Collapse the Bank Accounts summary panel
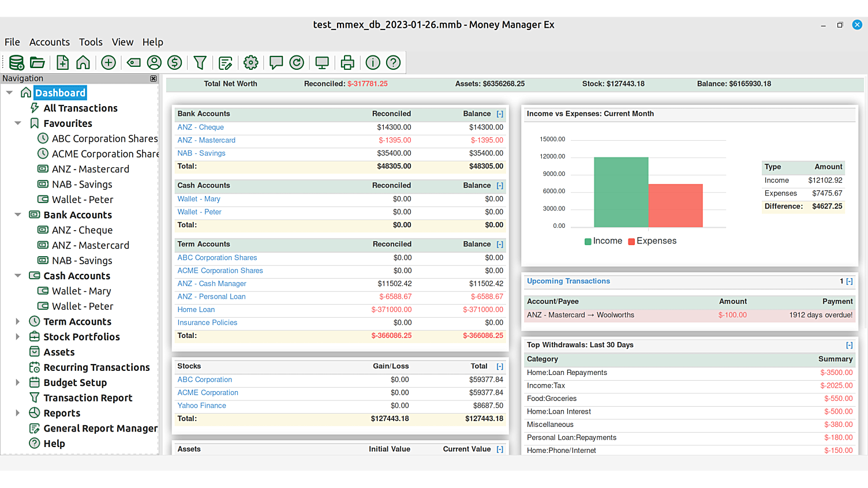 [x=500, y=114]
